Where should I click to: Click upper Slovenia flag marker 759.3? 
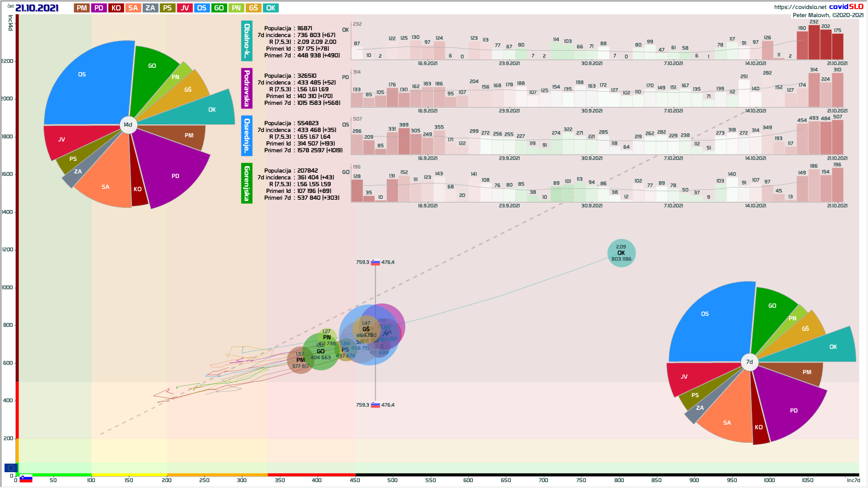click(x=375, y=262)
